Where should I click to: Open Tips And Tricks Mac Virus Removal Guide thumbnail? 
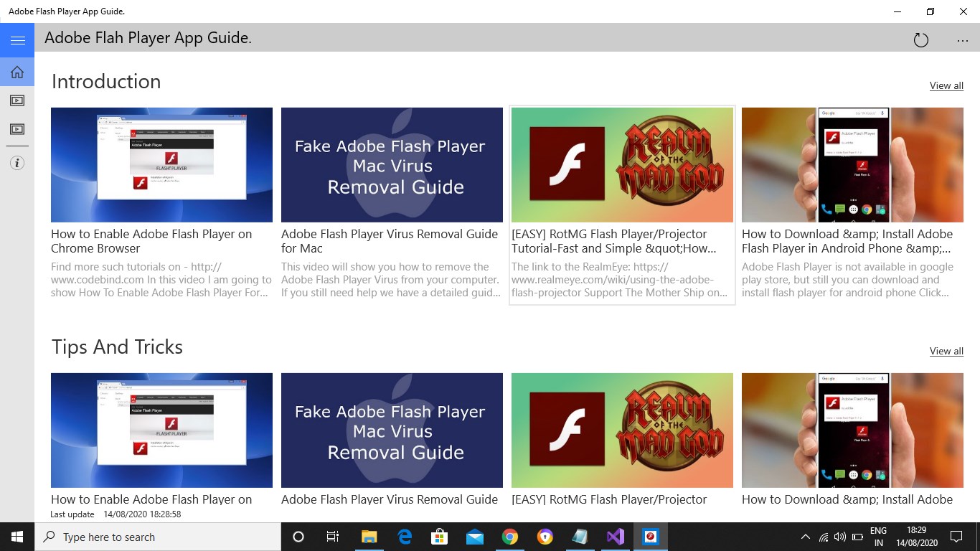[x=392, y=430]
